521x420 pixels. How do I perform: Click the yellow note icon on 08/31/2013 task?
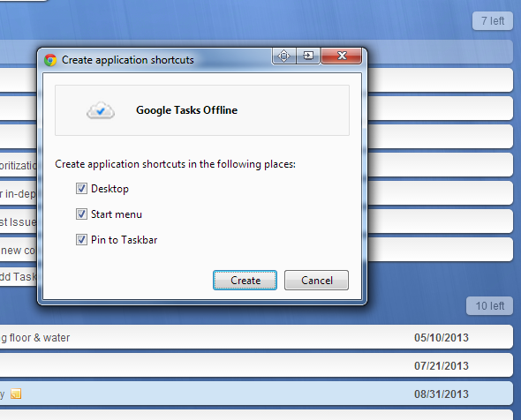[x=16, y=394]
